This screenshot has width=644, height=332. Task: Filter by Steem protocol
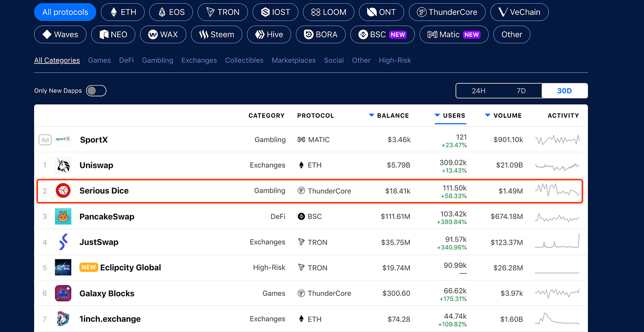[216, 34]
